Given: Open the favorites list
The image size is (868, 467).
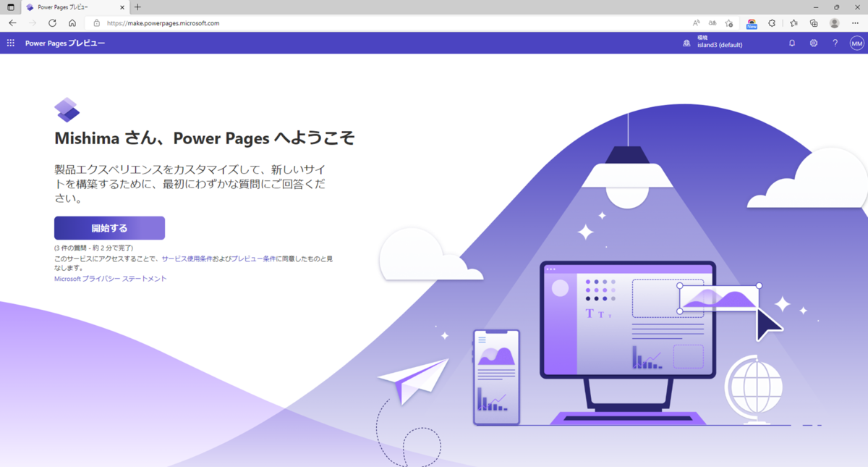Looking at the screenshot, I should pos(793,23).
